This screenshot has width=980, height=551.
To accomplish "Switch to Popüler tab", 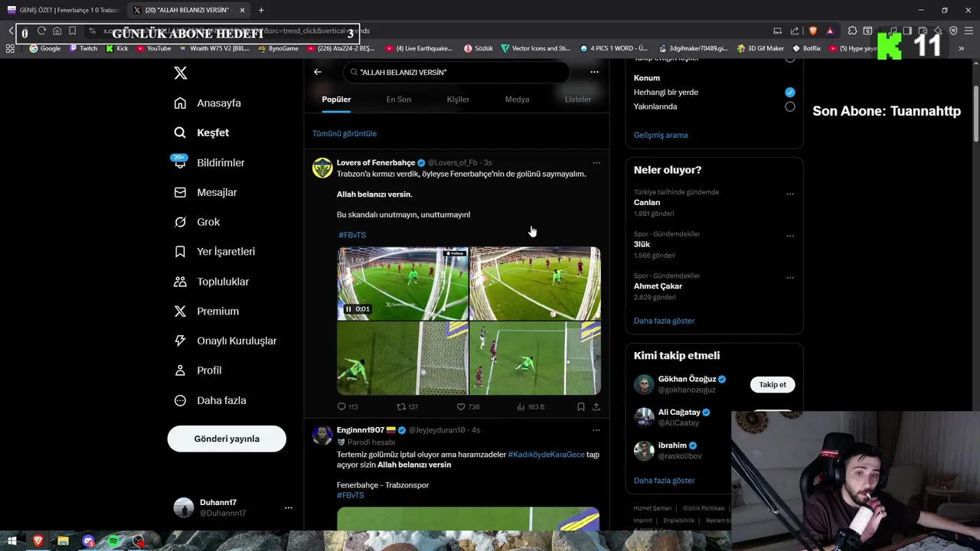I will (x=336, y=99).
